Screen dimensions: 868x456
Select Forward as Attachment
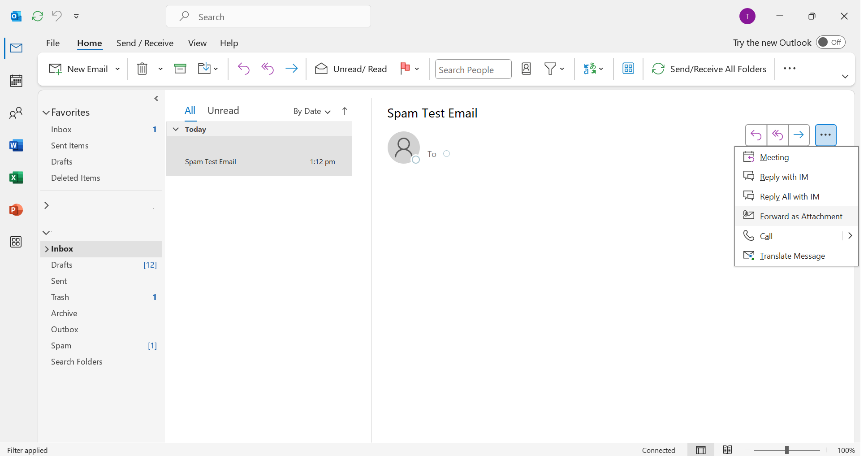point(796,217)
